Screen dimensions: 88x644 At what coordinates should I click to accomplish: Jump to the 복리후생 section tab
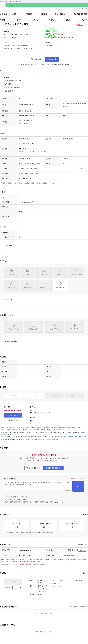[52, 20]
